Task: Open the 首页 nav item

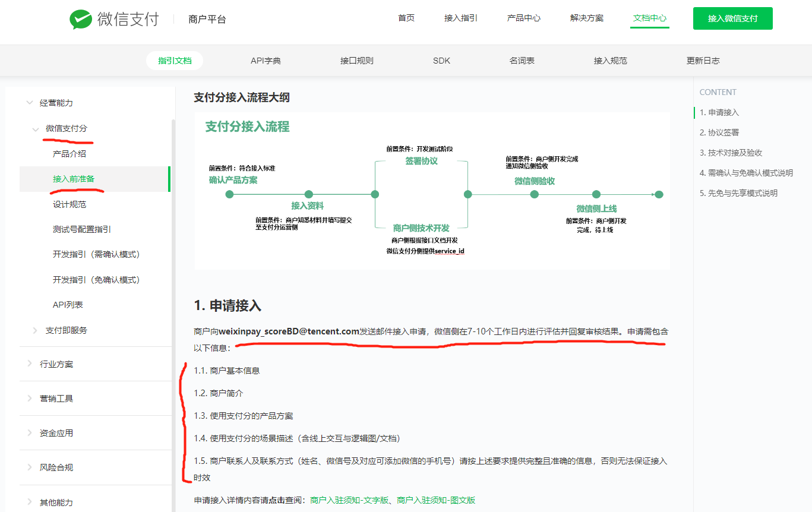Action: tap(406, 18)
